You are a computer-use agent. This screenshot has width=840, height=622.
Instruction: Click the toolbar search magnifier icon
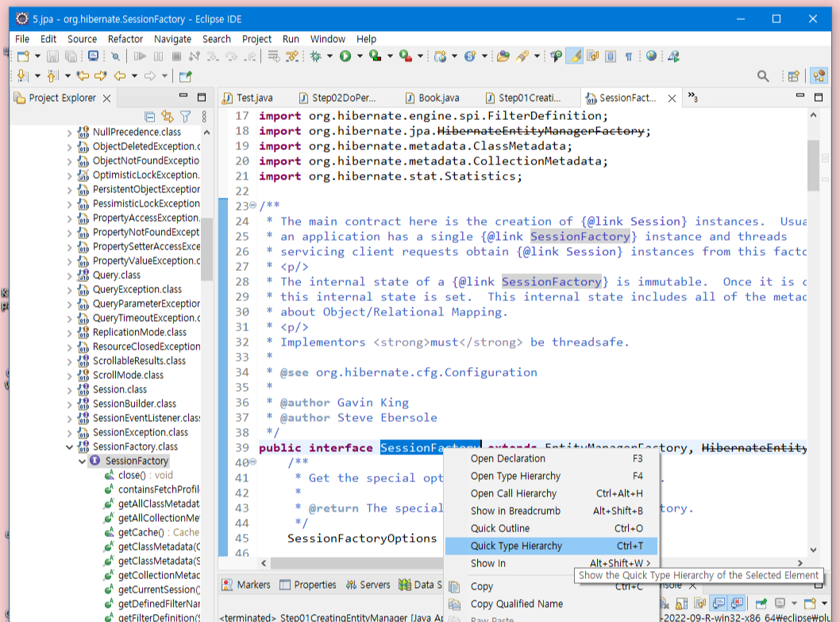763,76
